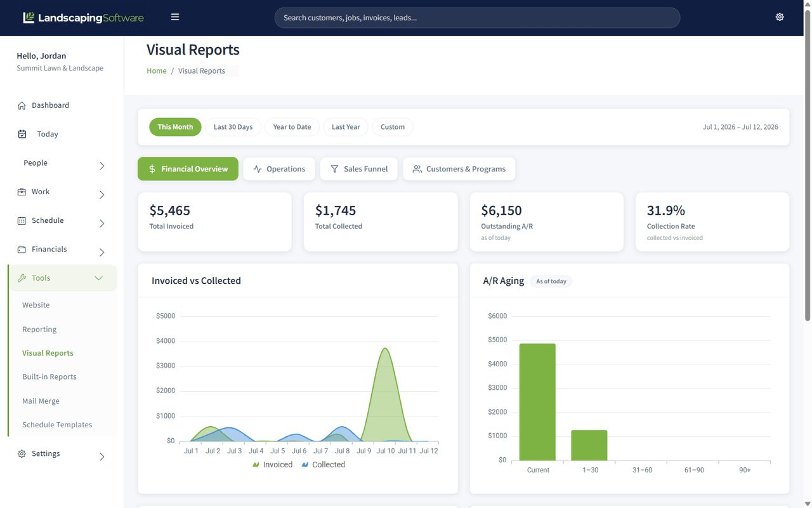Click the Hello, Jordan greeting
Image resolution: width=812 pixels, height=508 pixels.
(41, 56)
